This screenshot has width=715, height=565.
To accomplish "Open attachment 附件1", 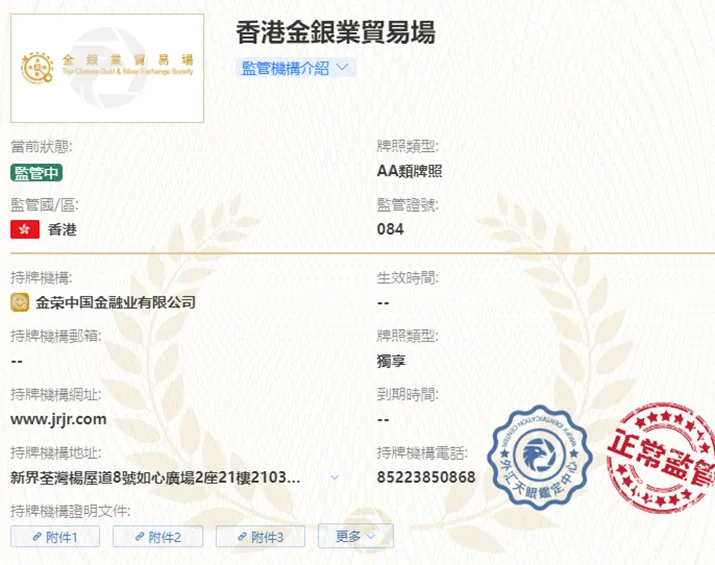I will pyautogui.click(x=55, y=537).
